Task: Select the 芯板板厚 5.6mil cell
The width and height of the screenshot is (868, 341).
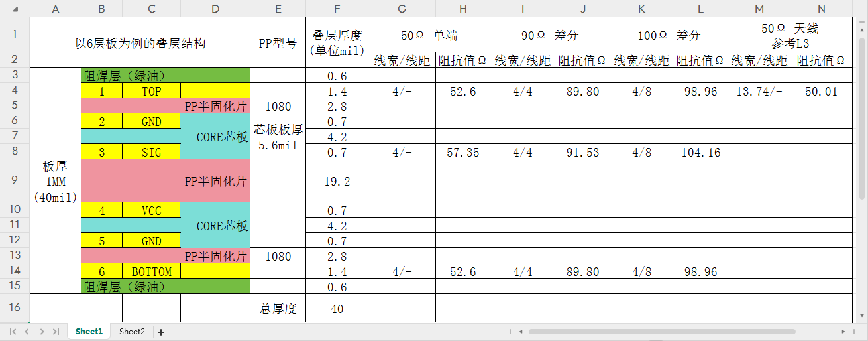Action: pyautogui.click(x=278, y=136)
